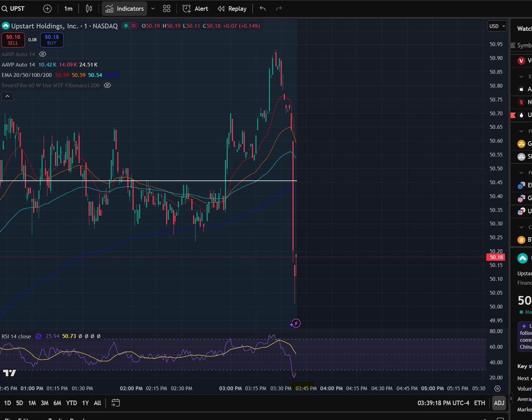This screenshot has width=532, height=420.
Task: Click the Upstart logo in details panel
Action: [523, 259]
